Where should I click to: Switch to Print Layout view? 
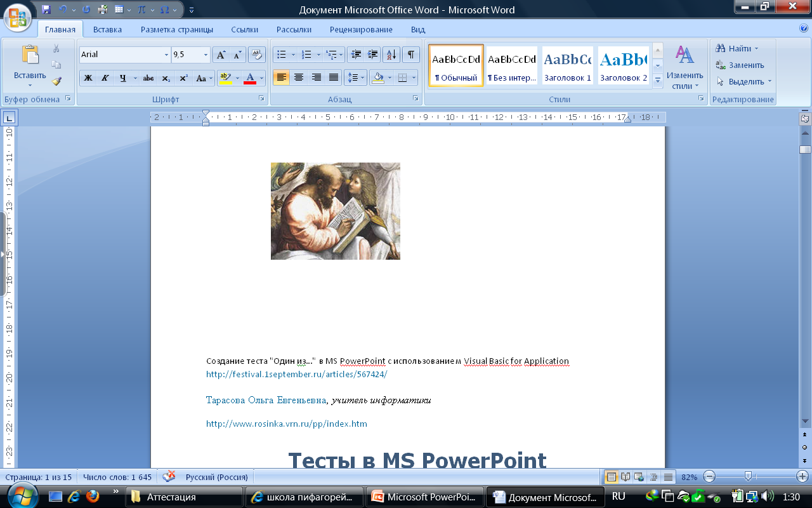(612, 477)
